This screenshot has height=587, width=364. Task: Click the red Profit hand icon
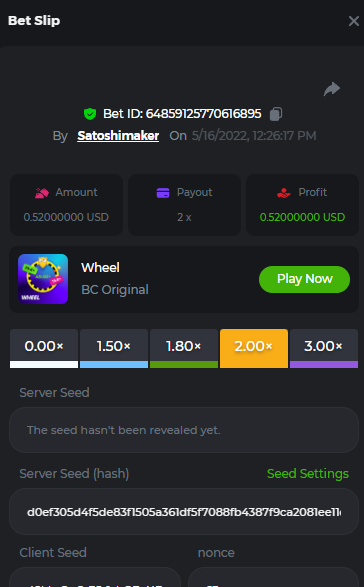284,193
